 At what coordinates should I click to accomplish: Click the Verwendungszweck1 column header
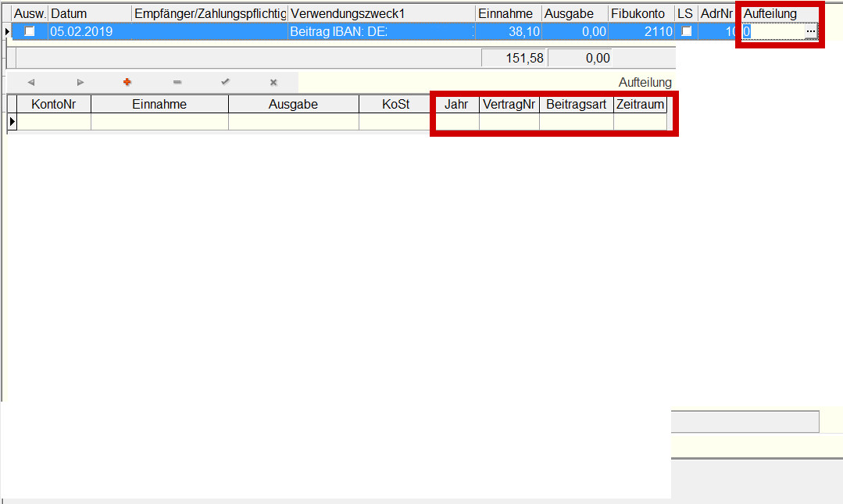point(381,14)
